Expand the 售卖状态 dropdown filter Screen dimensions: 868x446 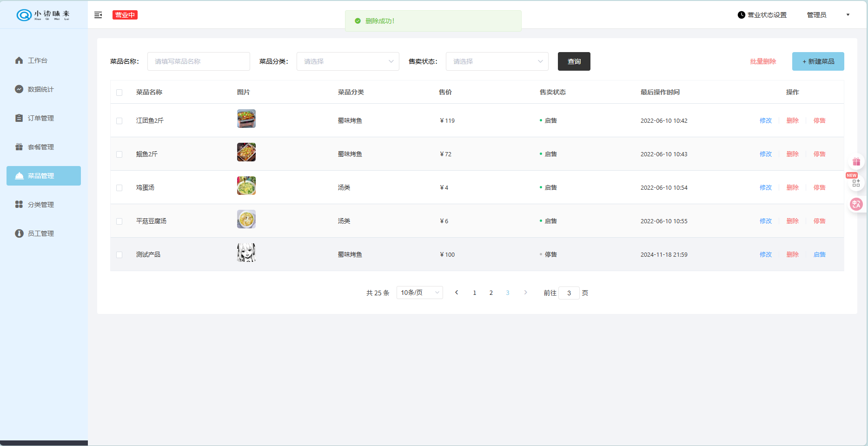pyautogui.click(x=497, y=61)
